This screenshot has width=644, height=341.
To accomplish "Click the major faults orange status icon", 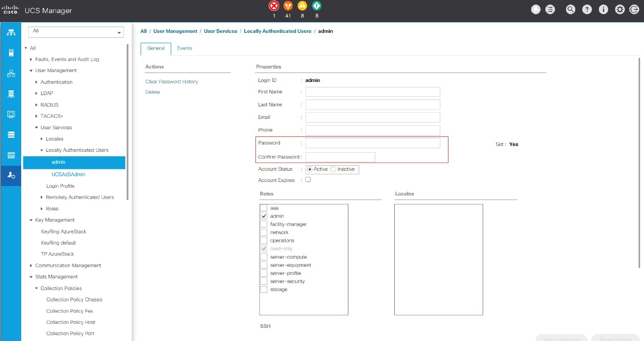I will click(x=288, y=6).
